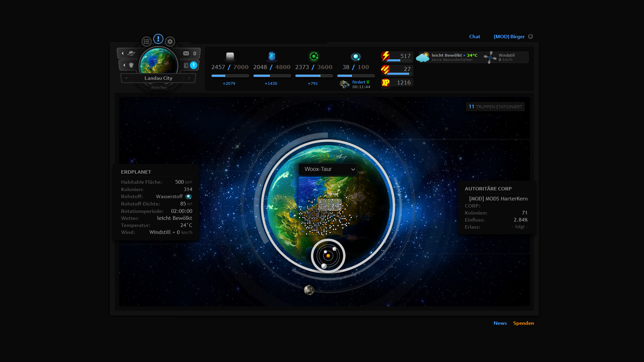Viewport: 644px width, 362px height.
Task: Expand the shield side menu
Action: pos(128,65)
